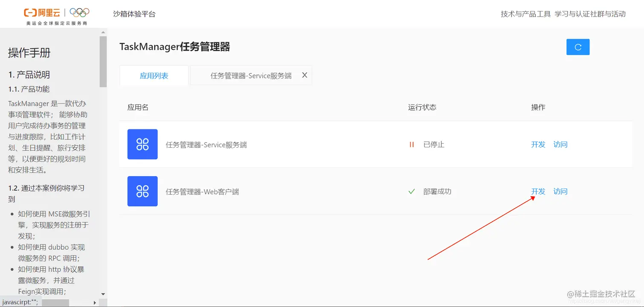Click the manual's vertical scrollbar thumb
Image resolution: width=644 pixels, height=307 pixels.
pyautogui.click(x=103, y=61)
